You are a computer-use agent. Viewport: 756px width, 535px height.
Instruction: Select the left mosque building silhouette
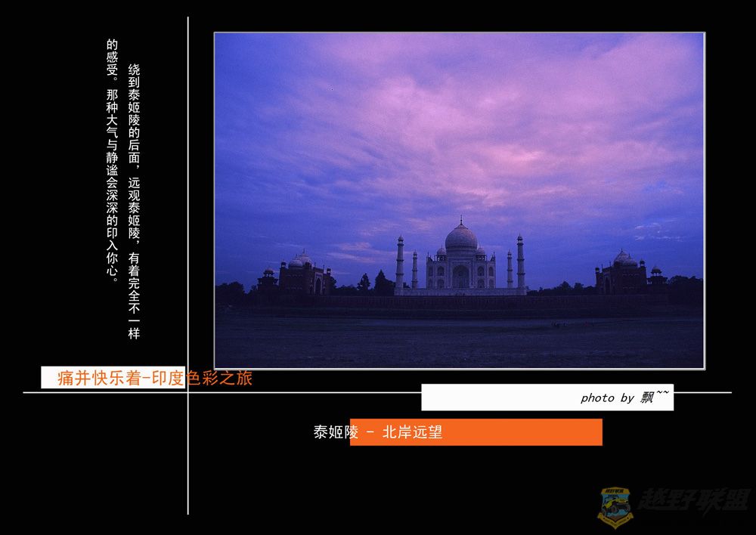click(302, 274)
